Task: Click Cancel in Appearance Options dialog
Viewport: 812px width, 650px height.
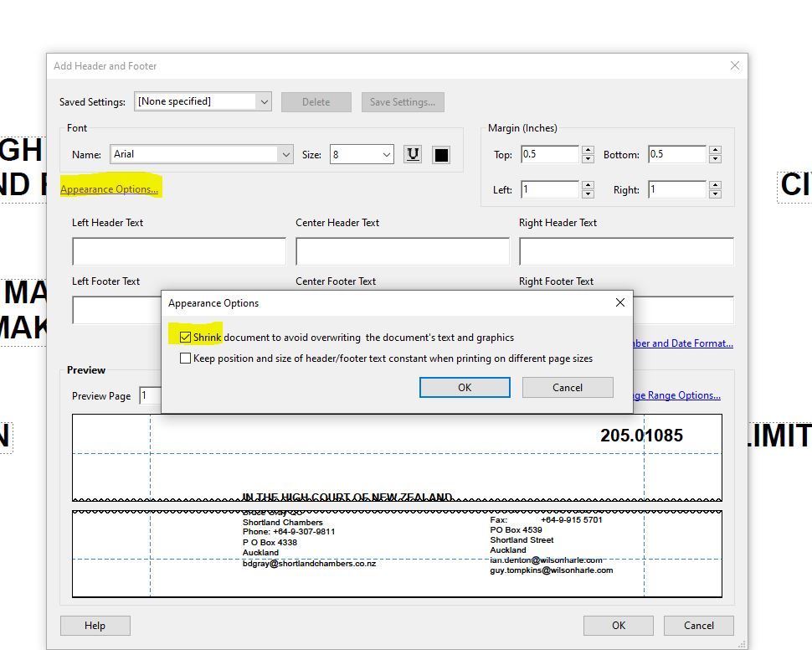Action: pyautogui.click(x=568, y=388)
